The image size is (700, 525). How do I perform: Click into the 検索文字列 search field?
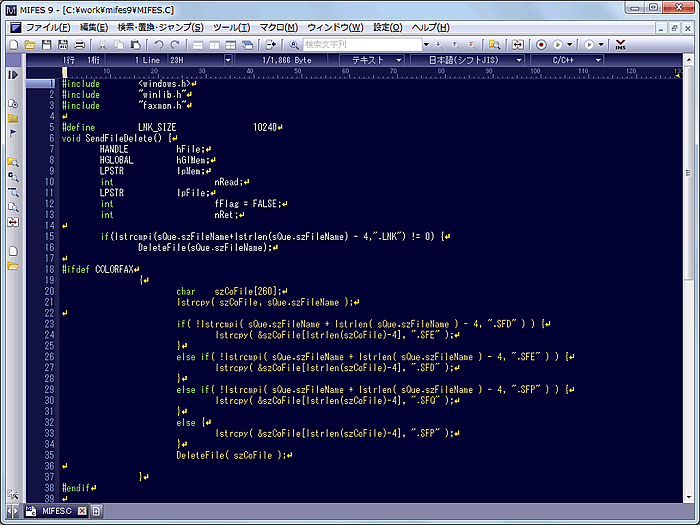pyautogui.click(x=360, y=45)
